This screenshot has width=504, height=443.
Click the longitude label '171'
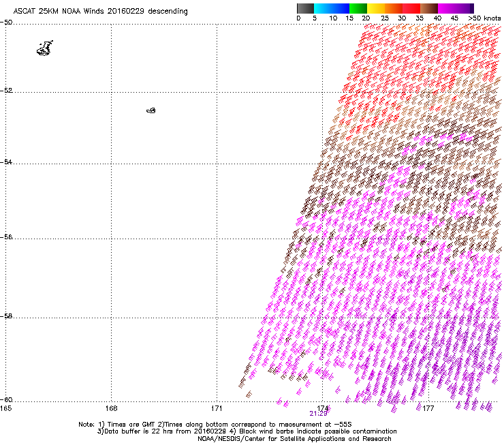[x=217, y=408]
